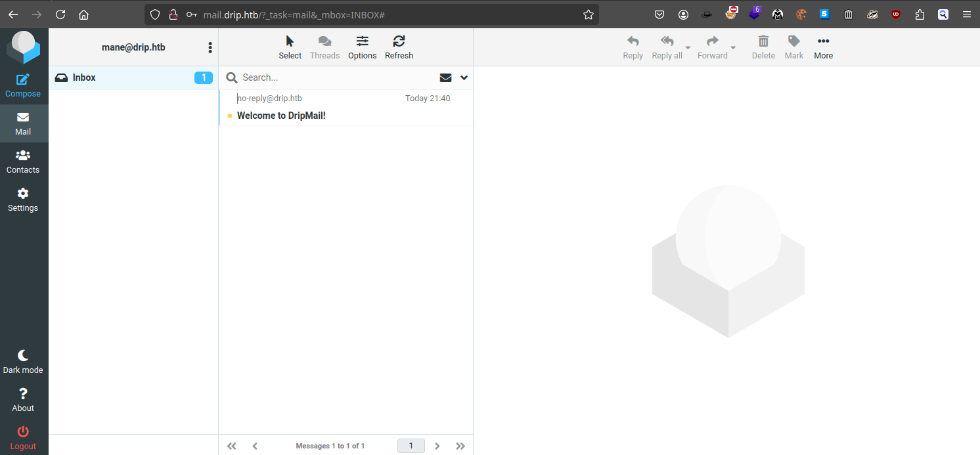This screenshot has height=455, width=980.
Task: Open Contacts from the sidebar
Action: (23, 156)
